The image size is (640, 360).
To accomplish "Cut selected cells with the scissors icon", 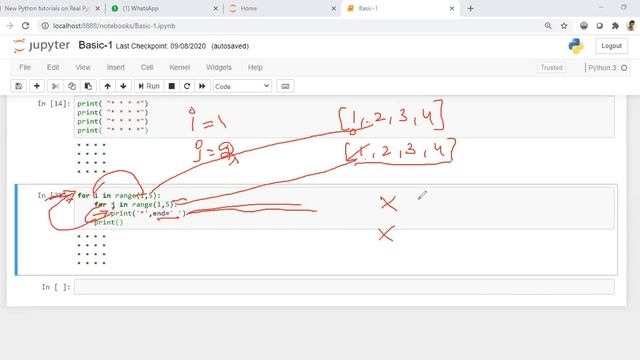I will pos(56,86).
